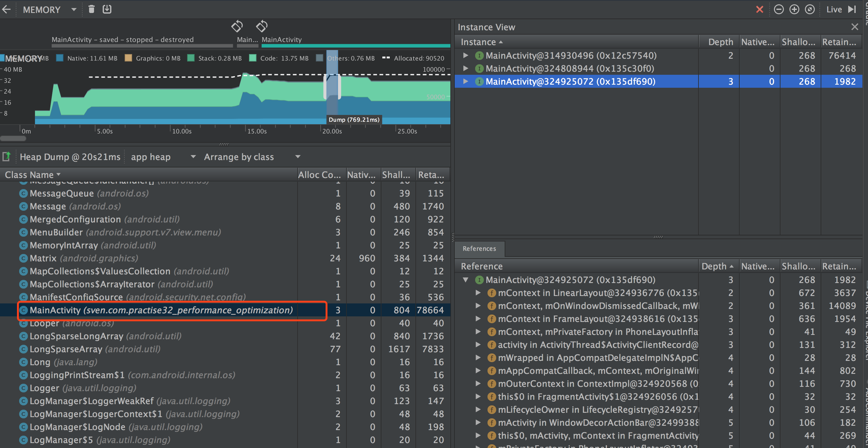This screenshot has height=448, width=868.
Task: Click the navigate back arrow icon
Action: click(x=9, y=9)
